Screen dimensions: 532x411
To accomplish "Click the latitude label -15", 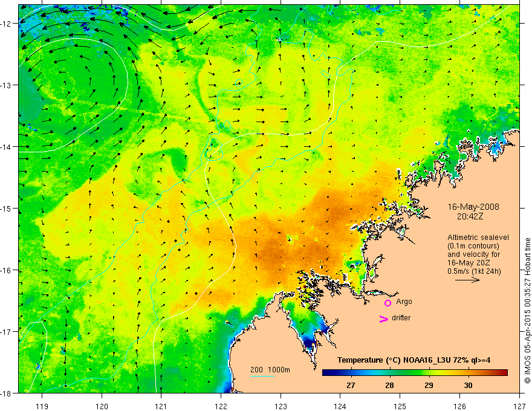I will click(x=6, y=208).
